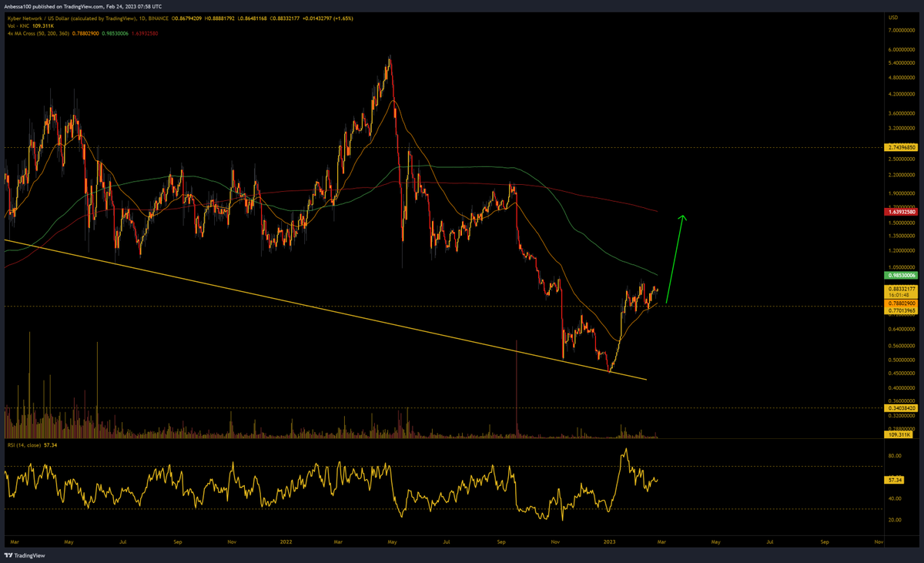The height and width of the screenshot is (563, 924).
Task: Click the green 0.98530006 value in MA Cross legend
Action: (x=115, y=34)
